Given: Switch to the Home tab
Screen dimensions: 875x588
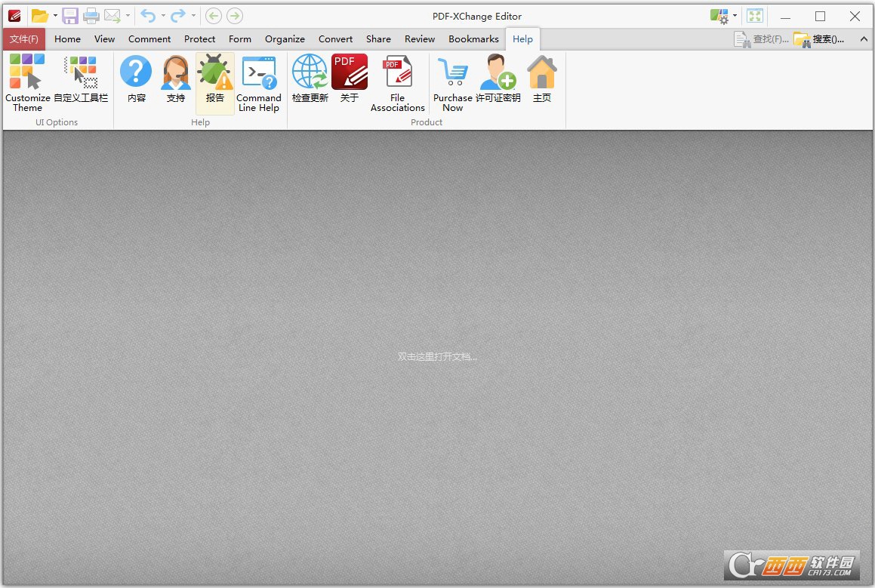Looking at the screenshot, I should 67,39.
